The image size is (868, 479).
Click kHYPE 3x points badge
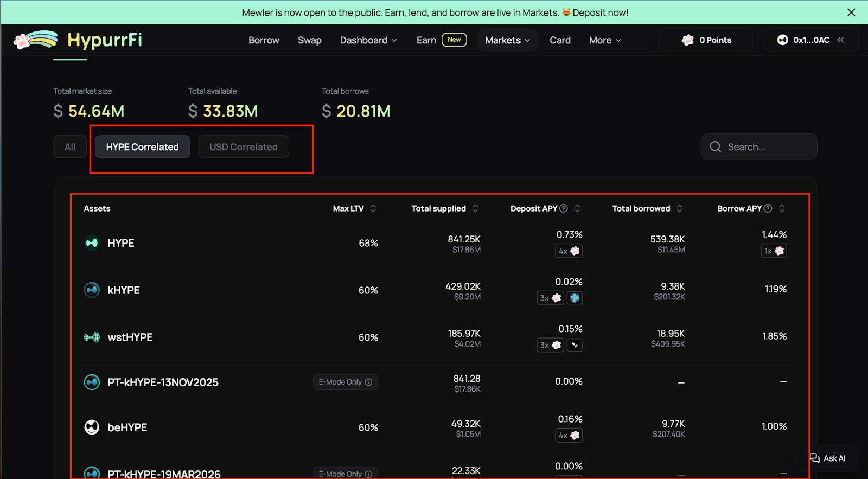pos(551,298)
